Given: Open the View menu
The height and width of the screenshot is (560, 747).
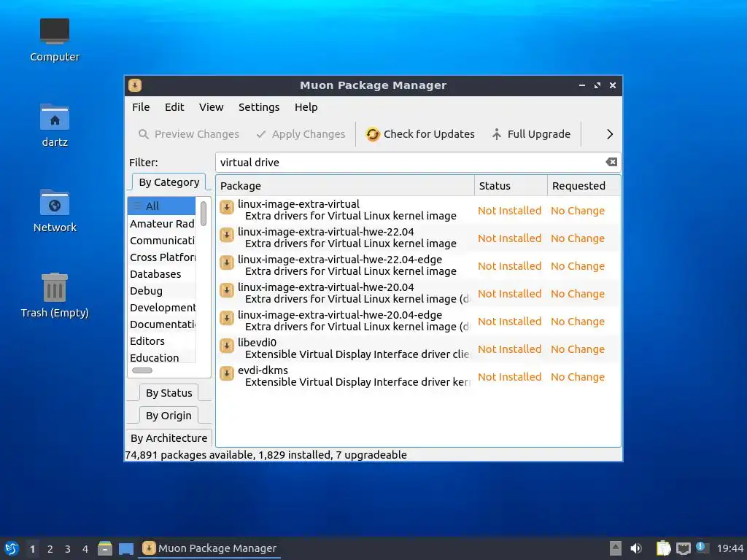Looking at the screenshot, I should [x=211, y=107].
